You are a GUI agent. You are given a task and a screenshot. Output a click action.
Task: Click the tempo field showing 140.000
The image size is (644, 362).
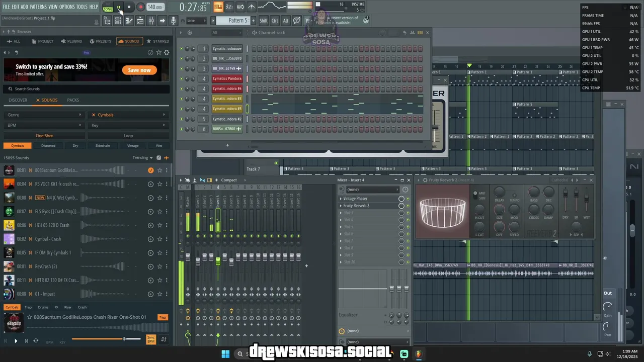coord(155,7)
